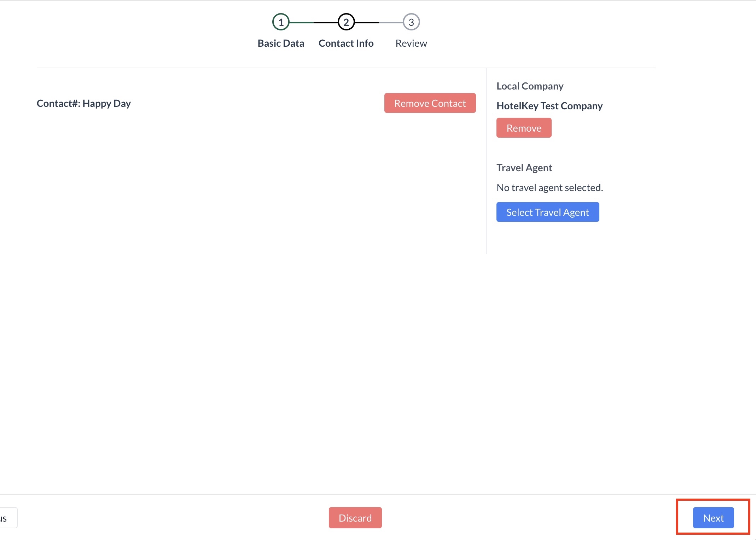Click the partially visible Previous button
This screenshot has height=540, width=756.
click(7, 518)
